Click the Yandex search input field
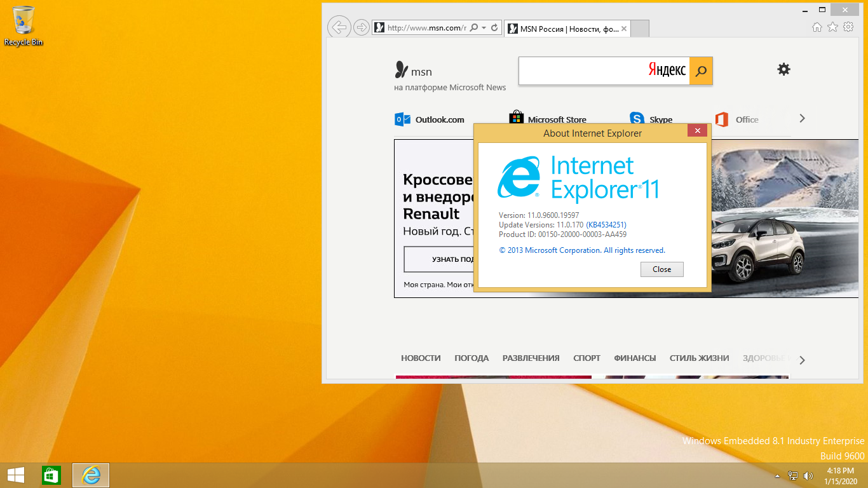The image size is (868, 488). (604, 71)
